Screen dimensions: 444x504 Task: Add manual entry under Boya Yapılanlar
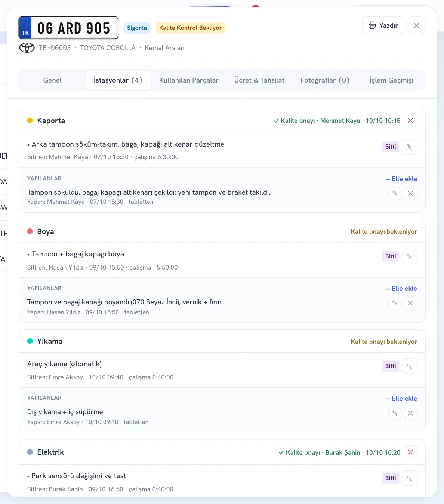(401, 289)
